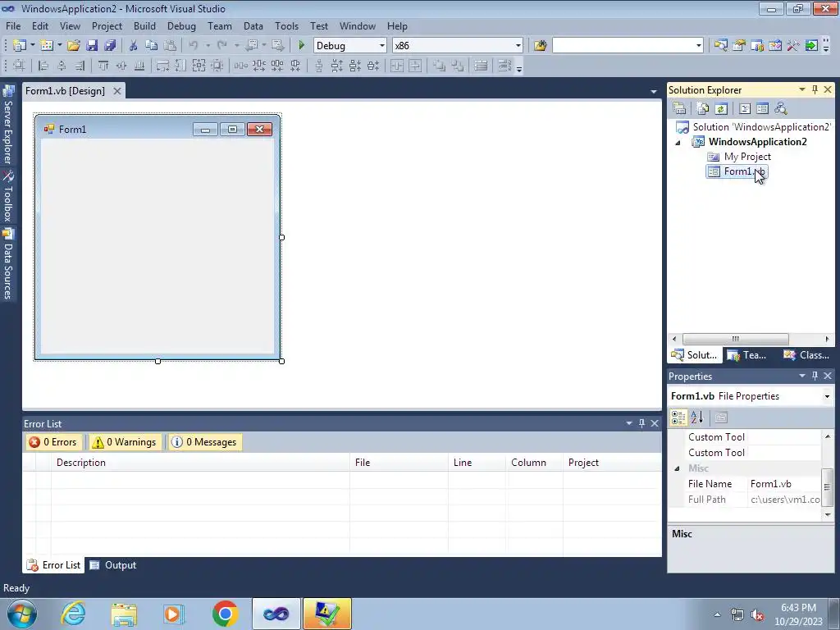Open the Server Explorer side panel tab
The height and width of the screenshot is (630, 840).
coord(8,125)
